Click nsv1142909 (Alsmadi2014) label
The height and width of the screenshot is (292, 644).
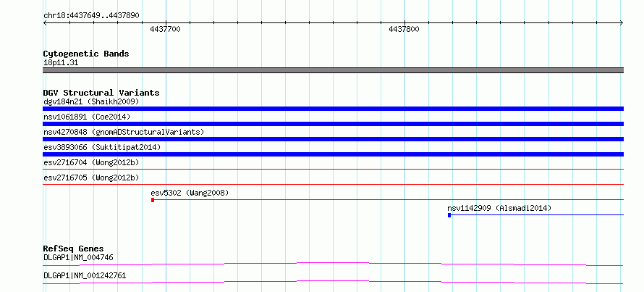[499, 208]
